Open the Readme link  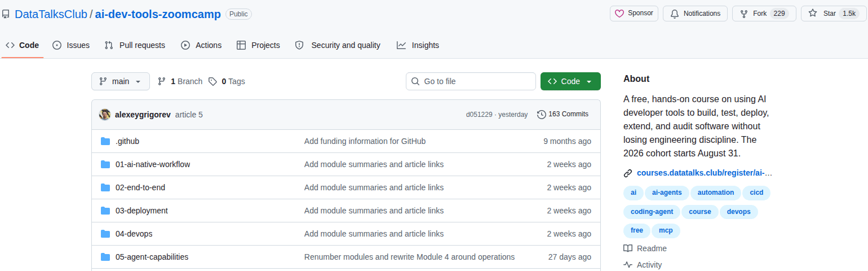tap(645, 248)
